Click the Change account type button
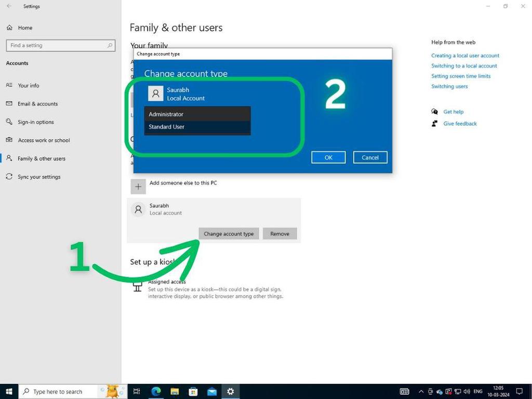 tap(229, 233)
